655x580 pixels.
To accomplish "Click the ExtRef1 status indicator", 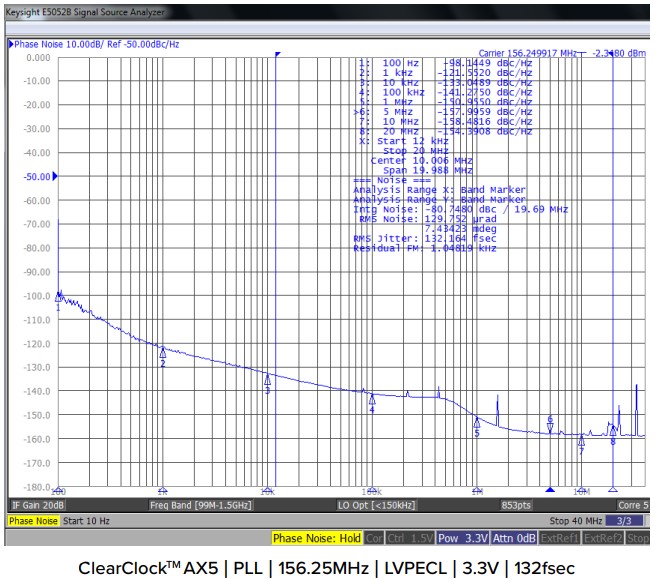I will 560,538.
